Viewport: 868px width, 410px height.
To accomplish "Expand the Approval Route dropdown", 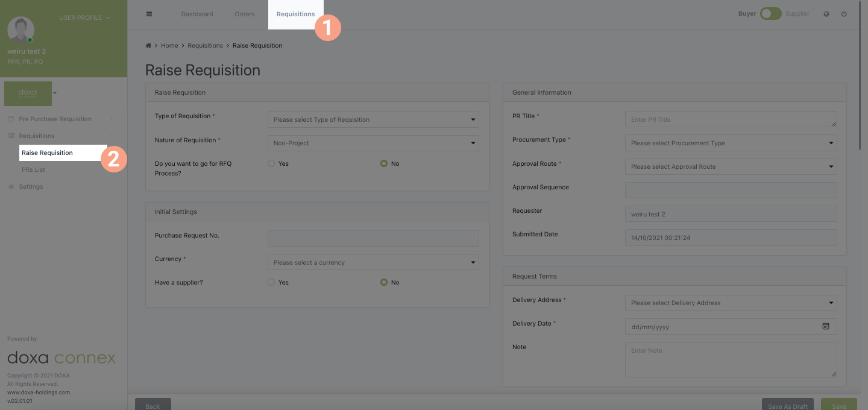I will [x=731, y=166].
